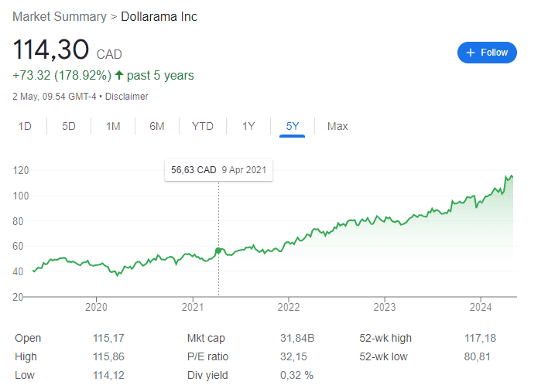Click the 2023 x-axis label
Screen dimensions: 548x392
click(385, 307)
